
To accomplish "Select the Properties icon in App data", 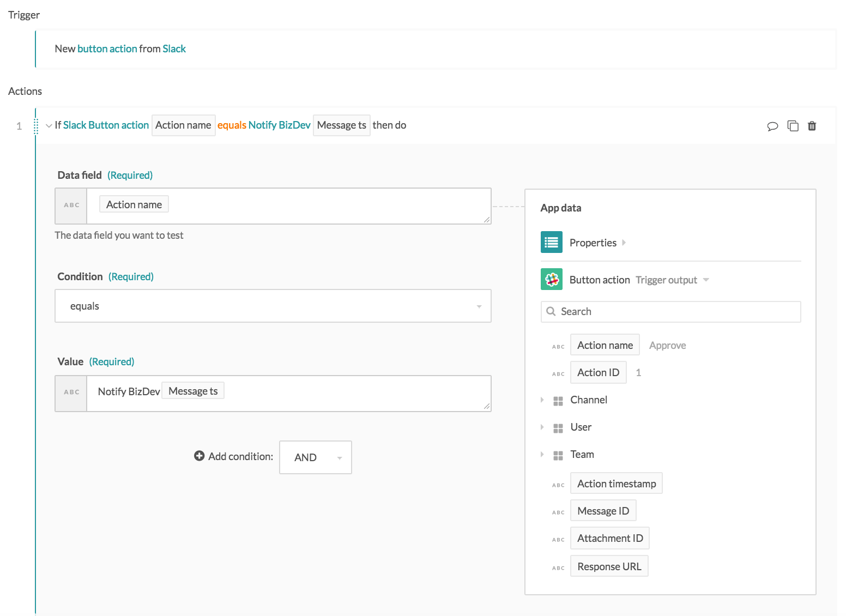I will click(x=551, y=242).
